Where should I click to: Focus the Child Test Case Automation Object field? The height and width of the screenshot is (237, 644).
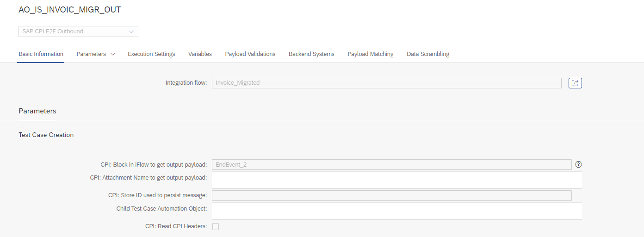(396, 211)
